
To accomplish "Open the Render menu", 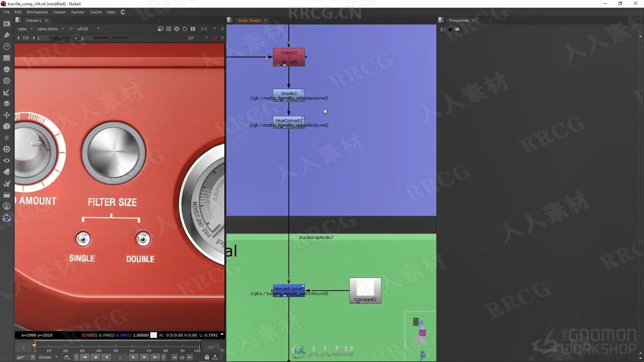I will (x=78, y=12).
